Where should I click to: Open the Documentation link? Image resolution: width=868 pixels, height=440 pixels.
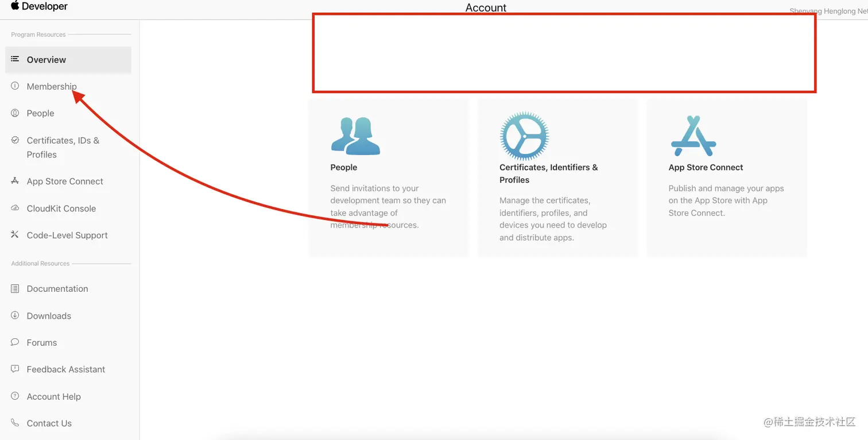pos(57,288)
